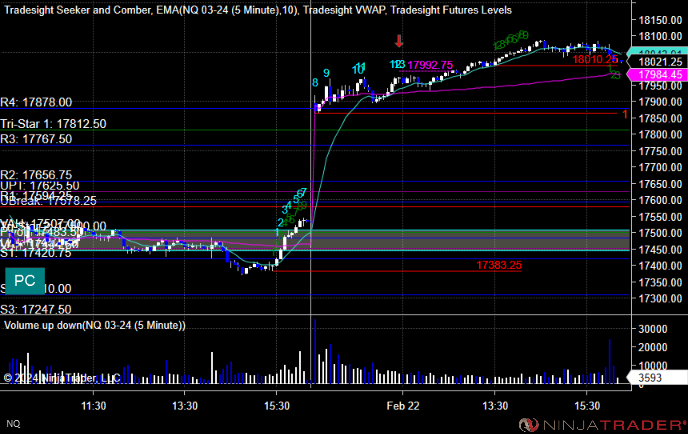Click the 18150.00 price axis label
This screenshot has height=434, width=688.
(x=660, y=20)
